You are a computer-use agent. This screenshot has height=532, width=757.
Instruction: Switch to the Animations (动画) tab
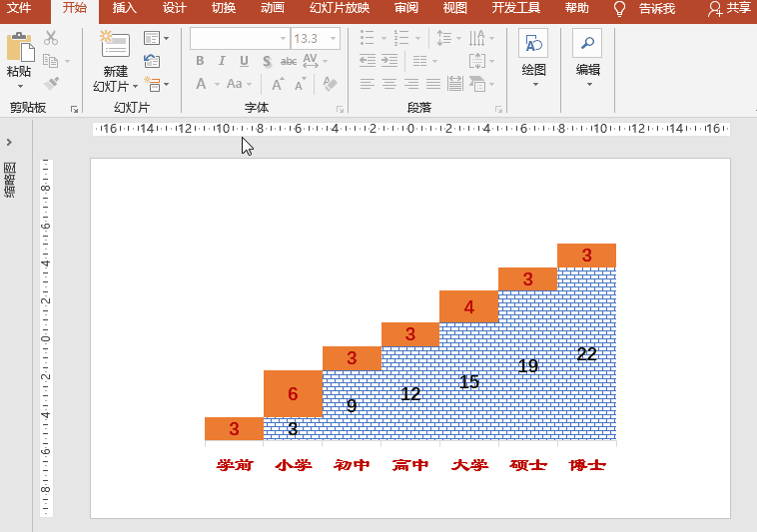click(273, 8)
